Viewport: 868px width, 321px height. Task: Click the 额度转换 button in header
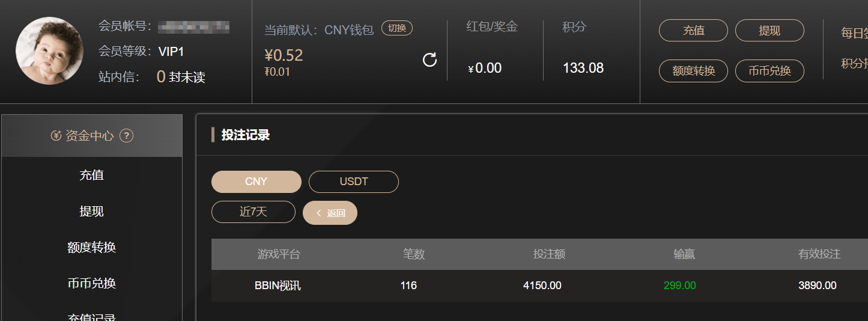694,71
